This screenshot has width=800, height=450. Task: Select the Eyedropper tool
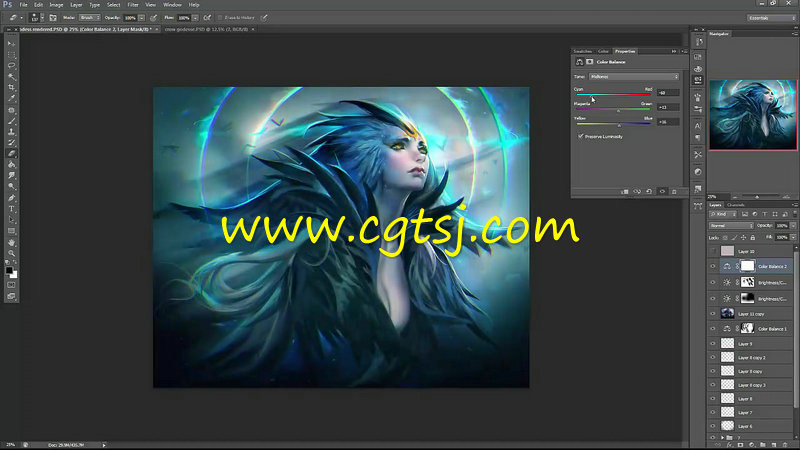11,98
